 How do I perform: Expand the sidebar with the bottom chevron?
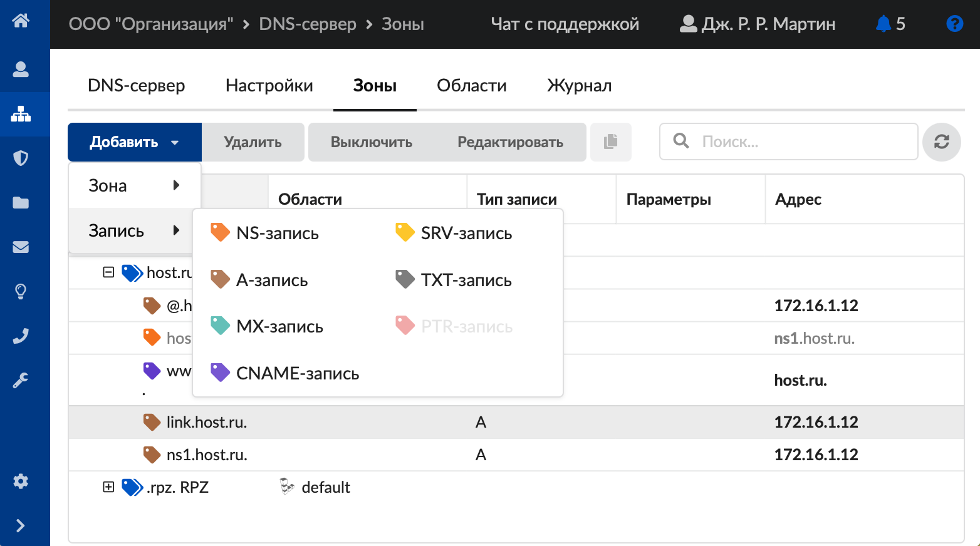click(21, 525)
